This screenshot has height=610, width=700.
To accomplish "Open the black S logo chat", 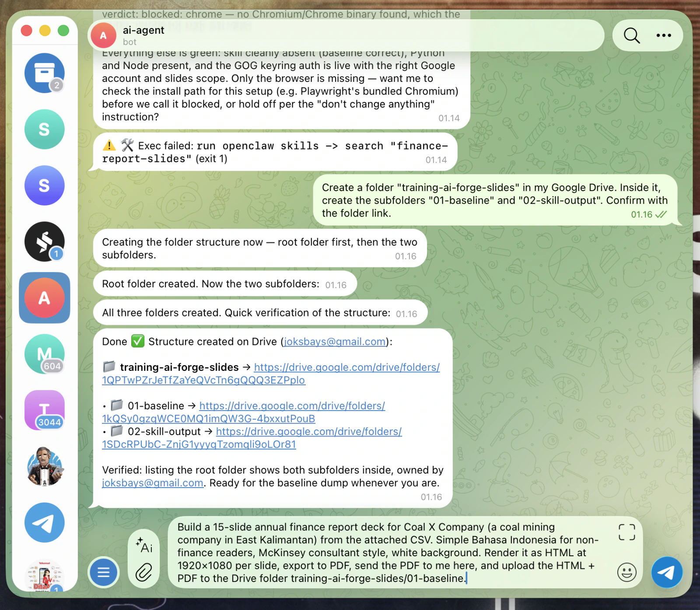I will click(44, 241).
